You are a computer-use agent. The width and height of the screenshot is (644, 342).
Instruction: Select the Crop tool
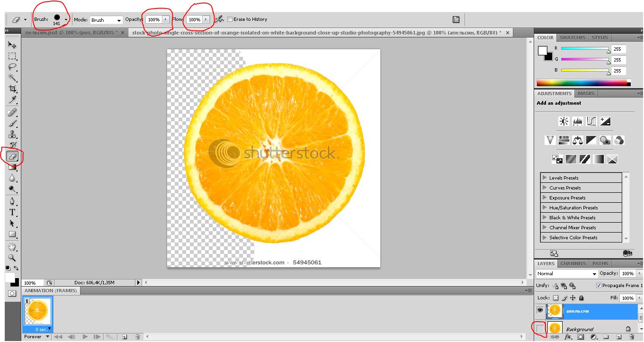point(12,89)
